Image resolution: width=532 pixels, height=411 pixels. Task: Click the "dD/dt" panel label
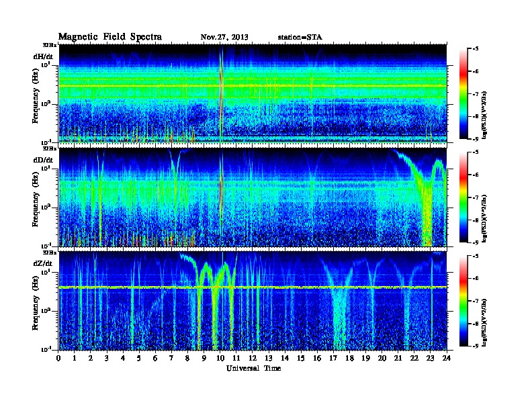[x=43, y=160]
